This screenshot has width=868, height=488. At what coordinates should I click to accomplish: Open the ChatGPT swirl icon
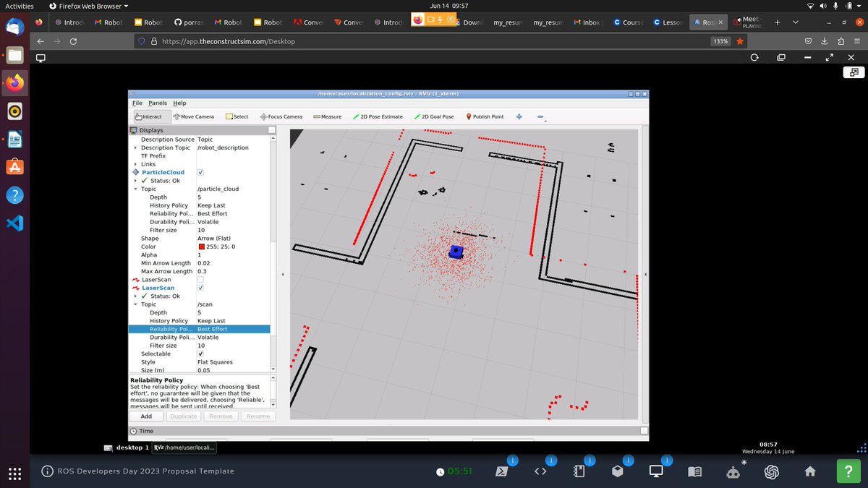point(772,471)
